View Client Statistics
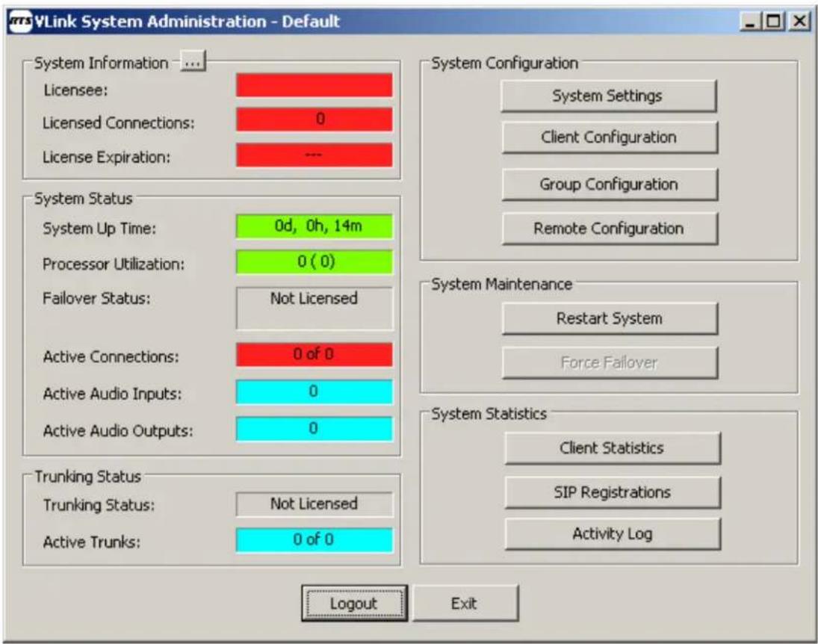 coord(613,448)
